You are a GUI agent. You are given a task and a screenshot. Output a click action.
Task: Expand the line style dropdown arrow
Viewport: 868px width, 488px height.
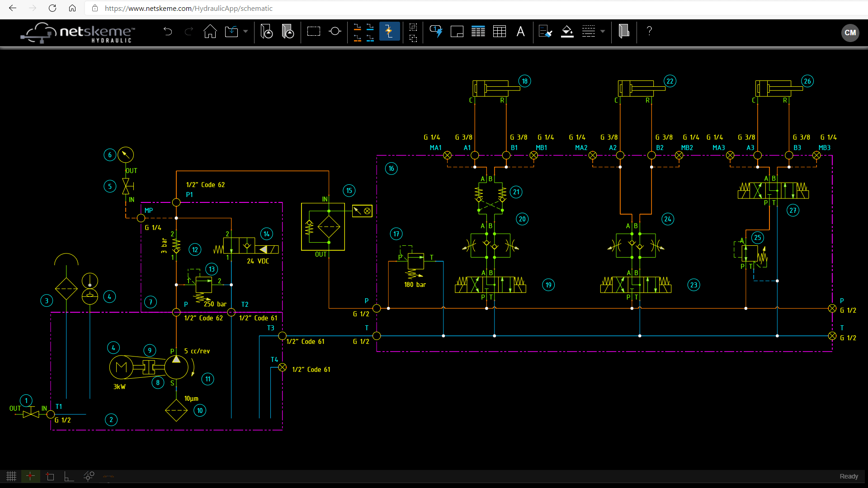[x=603, y=31]
